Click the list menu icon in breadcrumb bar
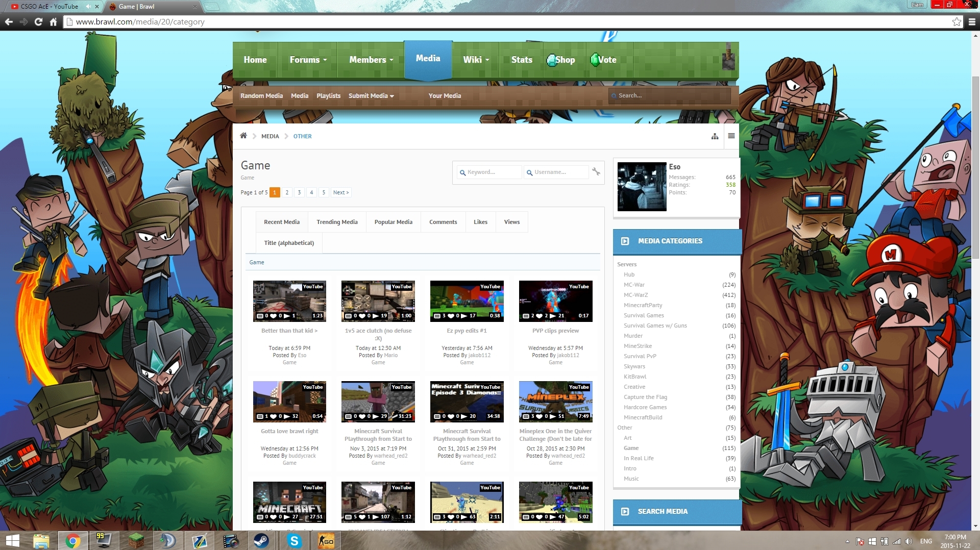This screenshot has width=980, height=550. [731, 136]
